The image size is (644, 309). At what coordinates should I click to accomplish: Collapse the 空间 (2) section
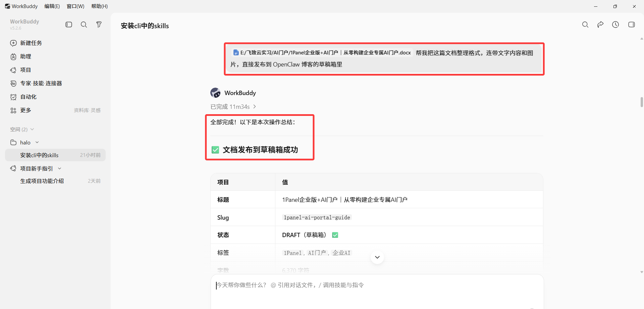tap(32, 129)
